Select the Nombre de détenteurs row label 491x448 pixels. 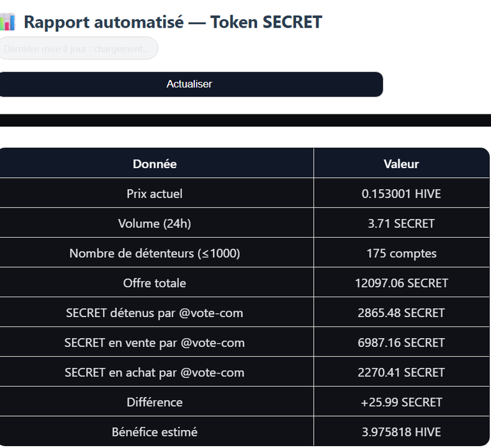pos(155,253)
